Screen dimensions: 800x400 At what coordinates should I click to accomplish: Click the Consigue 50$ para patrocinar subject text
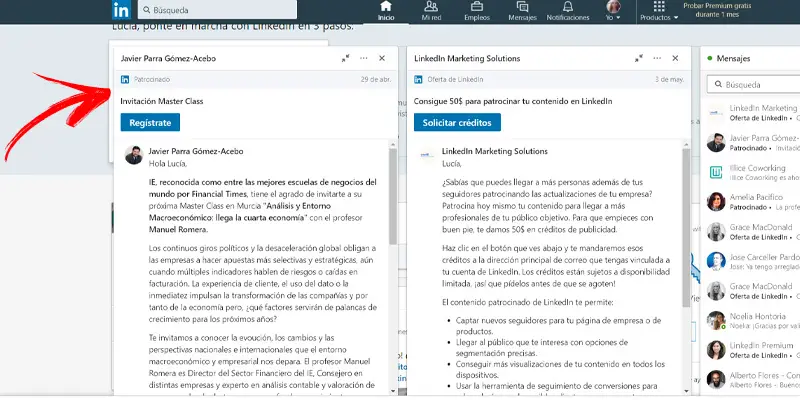coord(513,101)
